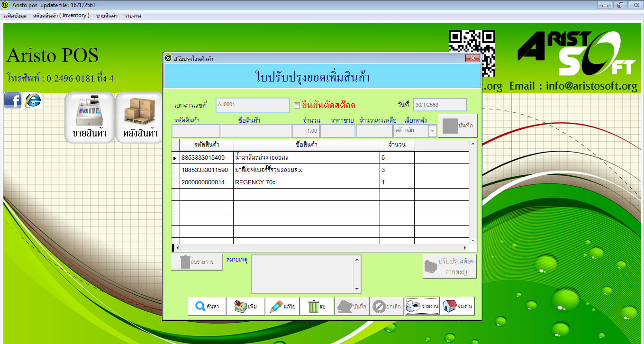This screenshot has height=344, width=644.
Task: Click the bottom toolbar บันทึก save button
Action: point(352,307)
